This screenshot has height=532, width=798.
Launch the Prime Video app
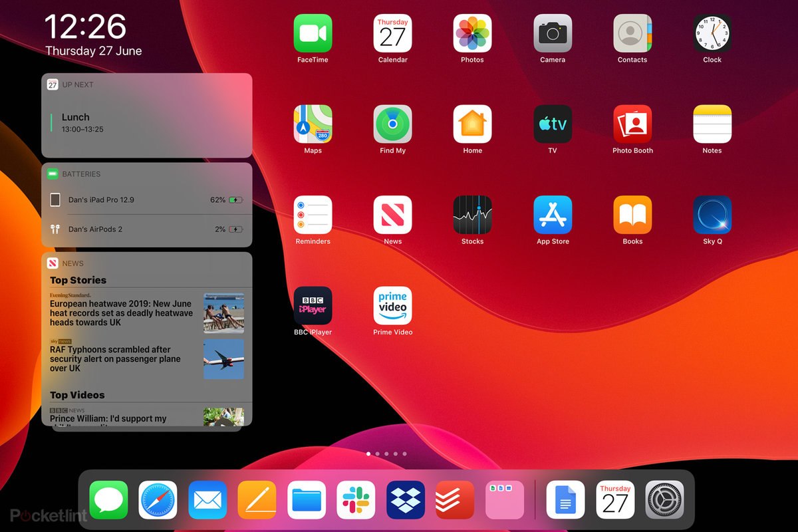(x=392, y=306)
